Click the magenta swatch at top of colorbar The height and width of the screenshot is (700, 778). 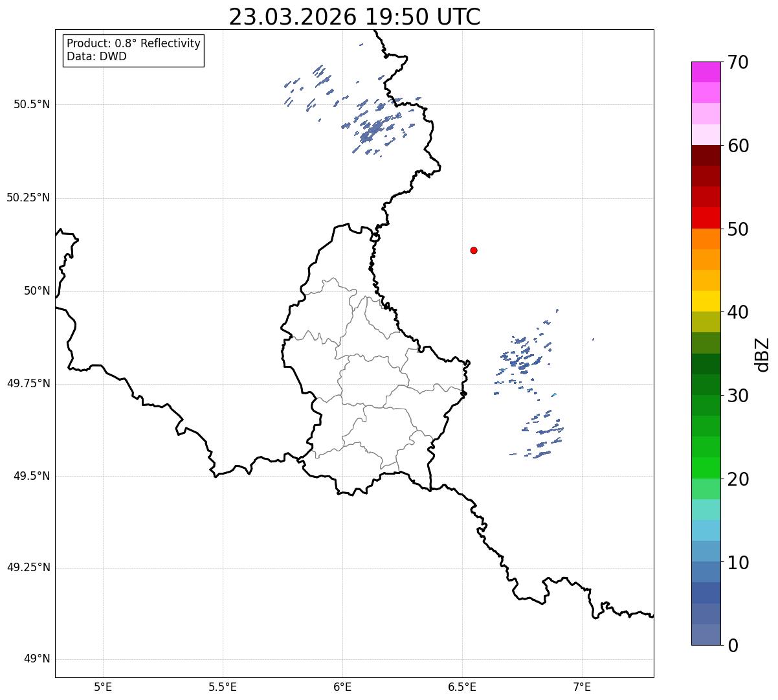click(706, 72)
